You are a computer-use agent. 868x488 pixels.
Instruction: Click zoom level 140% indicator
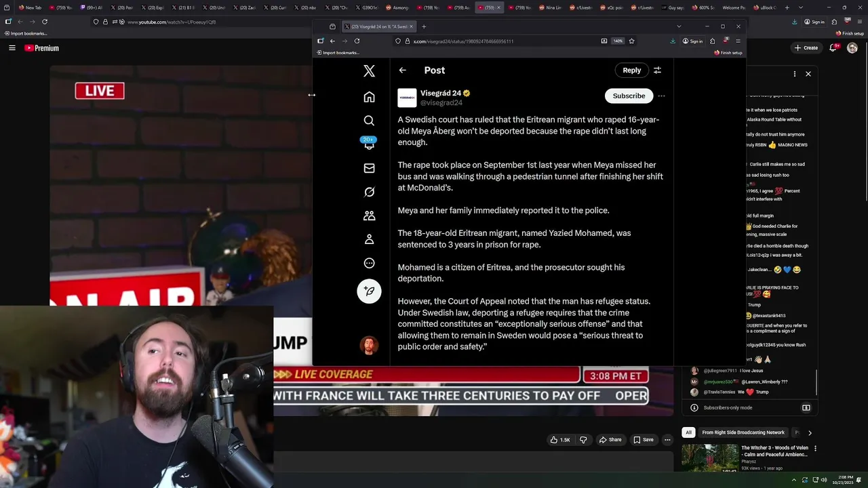pos(618,41)
